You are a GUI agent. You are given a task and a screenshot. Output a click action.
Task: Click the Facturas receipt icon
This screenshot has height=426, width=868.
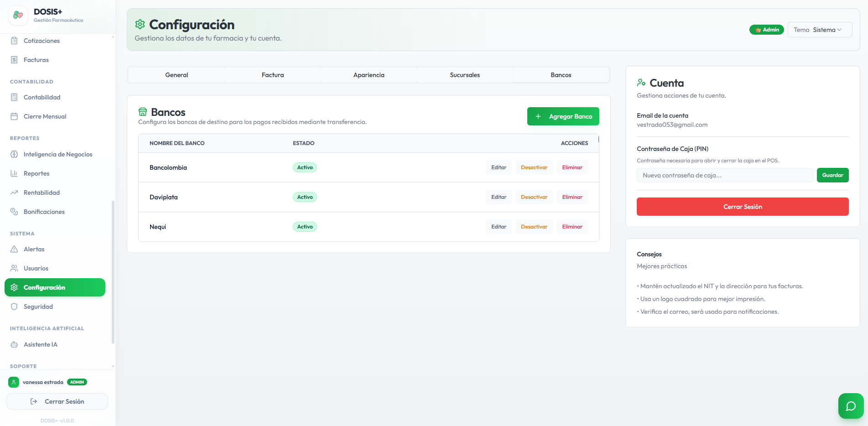pyautogui.click(x=14, y=60)
